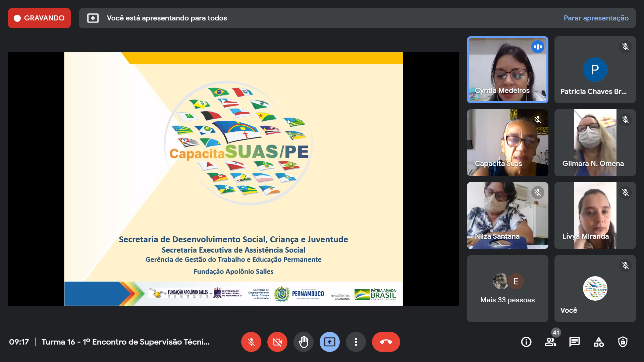Click the present screen button in bottom bar
Image resolution: width=644 pixels, height=362 pixels.
329,342
